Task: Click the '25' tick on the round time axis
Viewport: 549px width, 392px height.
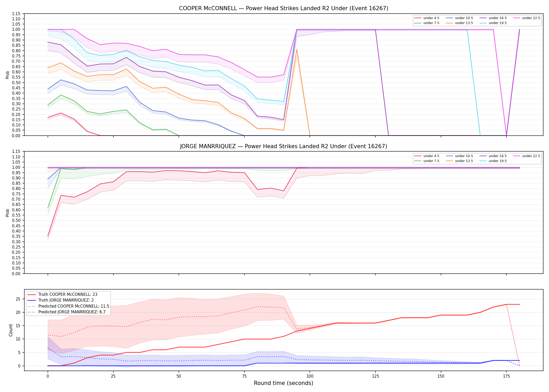Action: click(113, 376)
